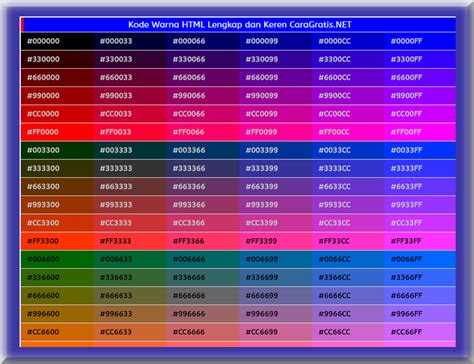Click the #0066FF bright blue swatch
474x364 pixels.
coord(420,259)
